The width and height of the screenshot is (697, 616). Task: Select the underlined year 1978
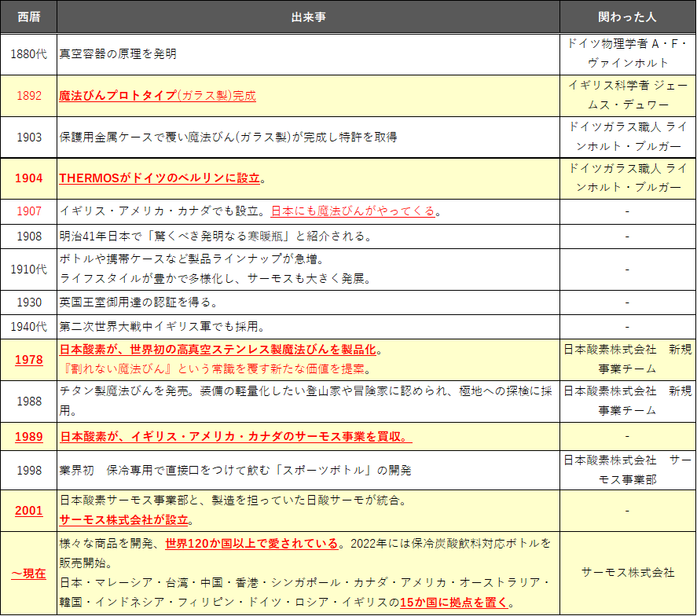(28, 359)
